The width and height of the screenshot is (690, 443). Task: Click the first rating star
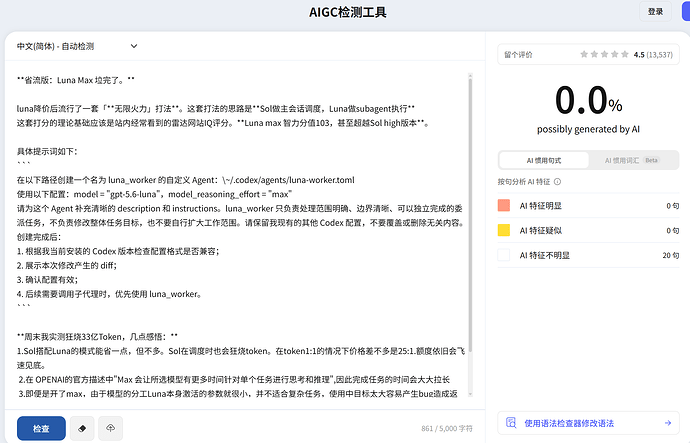[584, 55]
